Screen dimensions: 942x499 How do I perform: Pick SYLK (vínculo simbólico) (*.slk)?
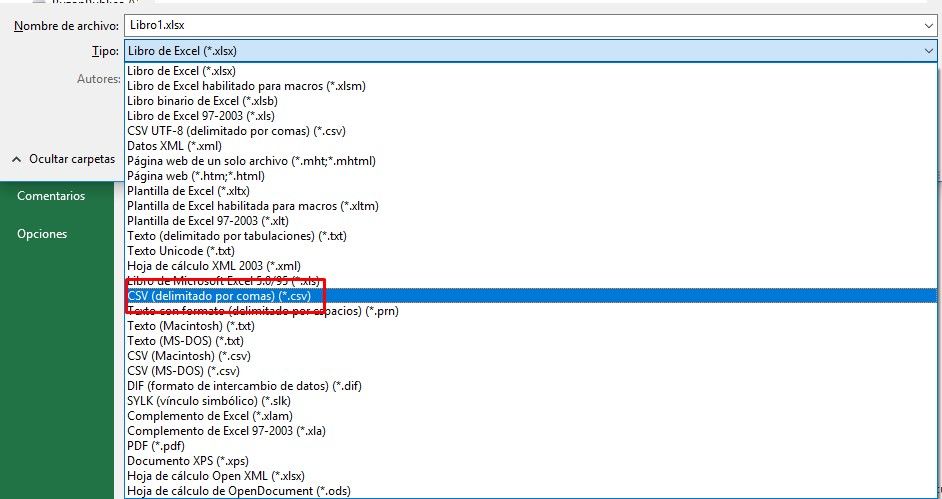(530, 401)
